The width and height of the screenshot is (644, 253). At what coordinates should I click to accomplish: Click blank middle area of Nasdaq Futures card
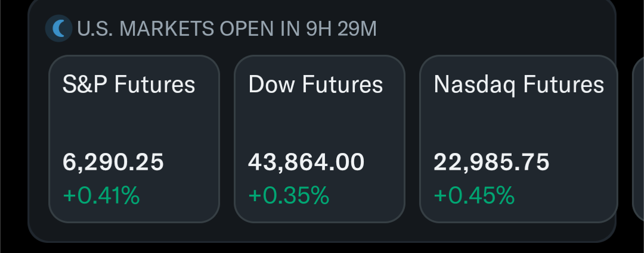pos(518,124)
